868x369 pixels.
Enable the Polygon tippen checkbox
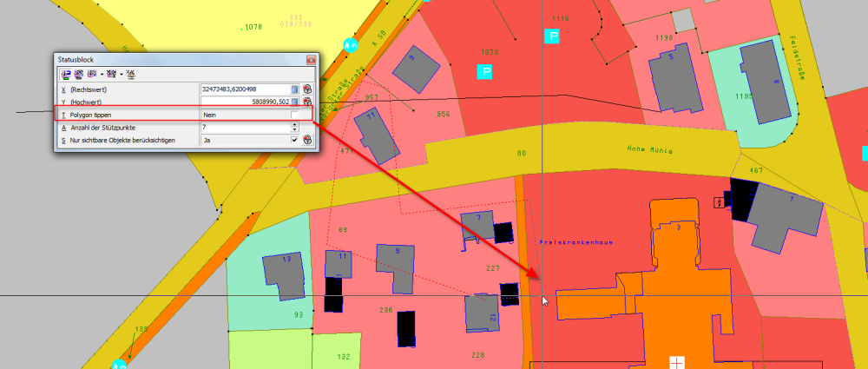pyautogui.click(x=295, y=115)
